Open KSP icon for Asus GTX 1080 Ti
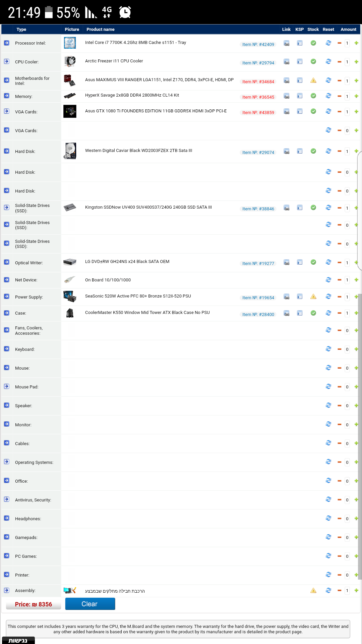 (x=300, y=111)
